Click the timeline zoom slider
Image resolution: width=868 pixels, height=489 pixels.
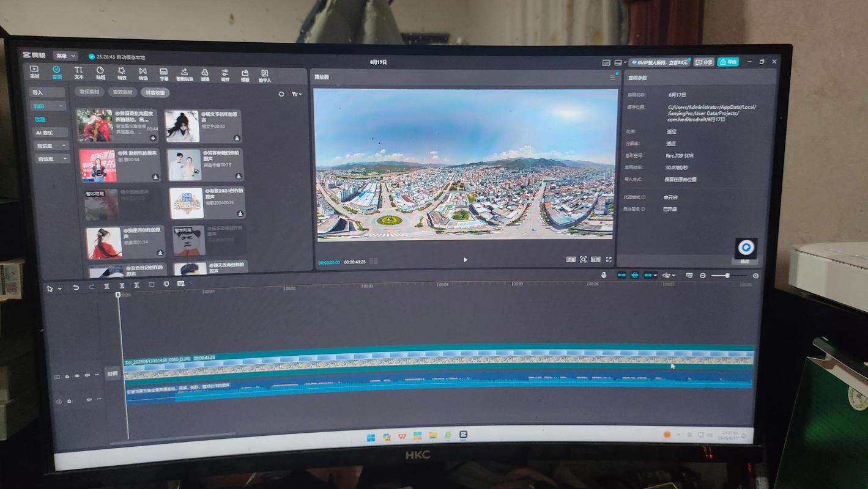(x=727, y=276)
